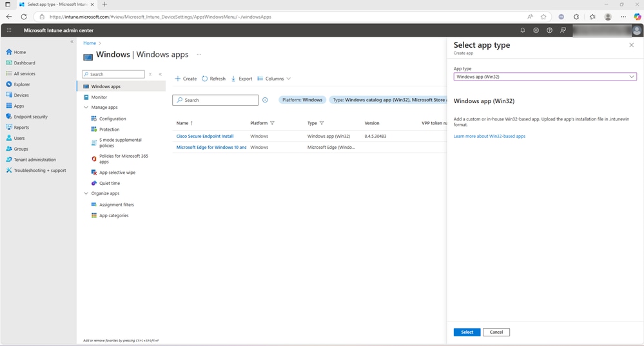Open browser settings and more menu
The image size is (644, 346).
[623, 17]
